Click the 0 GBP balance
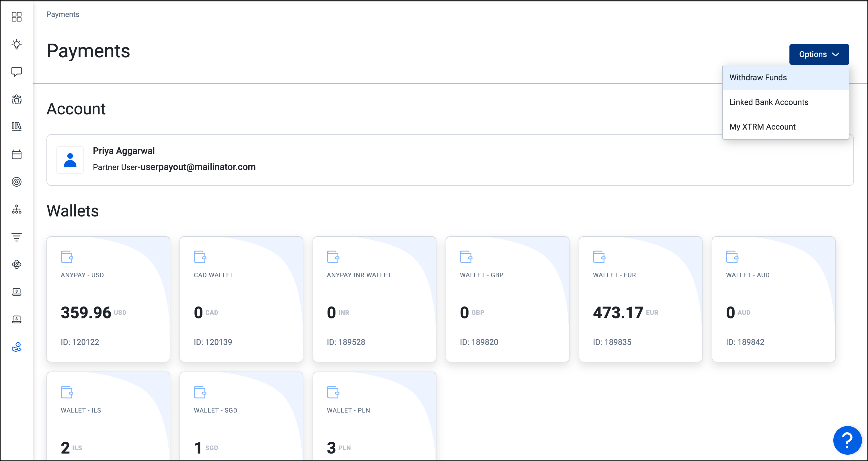 (472, 312)
